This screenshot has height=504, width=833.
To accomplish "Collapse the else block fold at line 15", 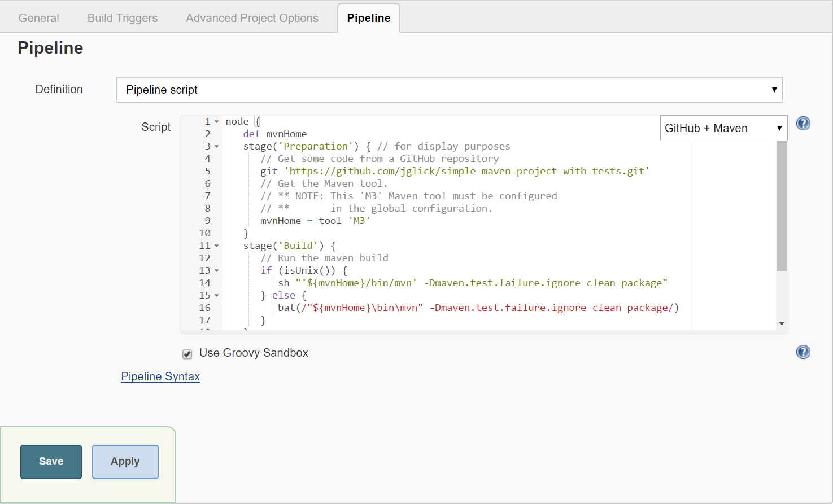I will click(216, 296).
